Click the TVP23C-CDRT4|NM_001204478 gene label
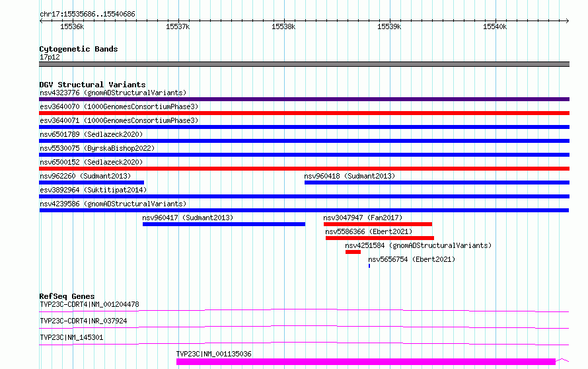Screen dimensions: 588x369 click(x=89, y=304)
